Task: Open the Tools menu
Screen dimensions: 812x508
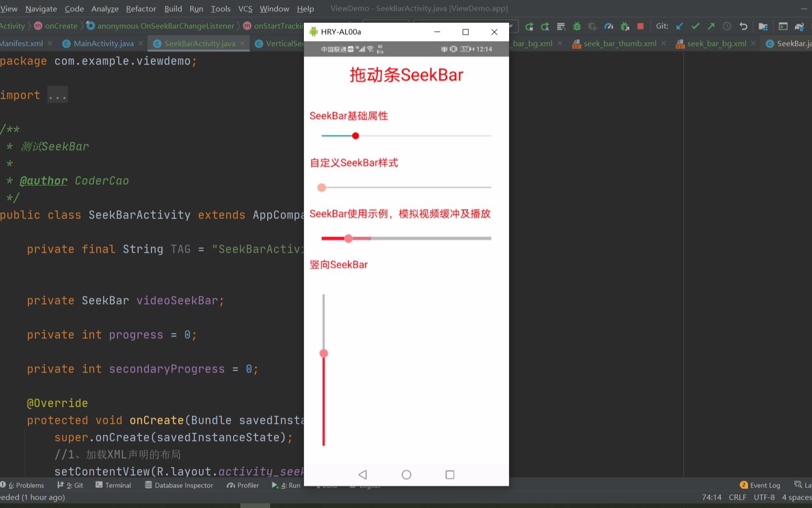Action: (x=221, y=9)
